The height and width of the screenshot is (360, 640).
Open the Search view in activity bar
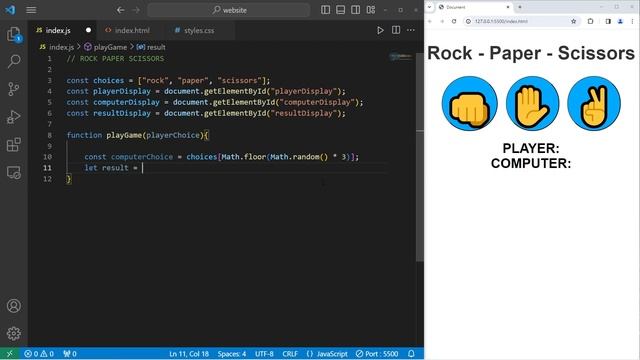click(14, 62)
